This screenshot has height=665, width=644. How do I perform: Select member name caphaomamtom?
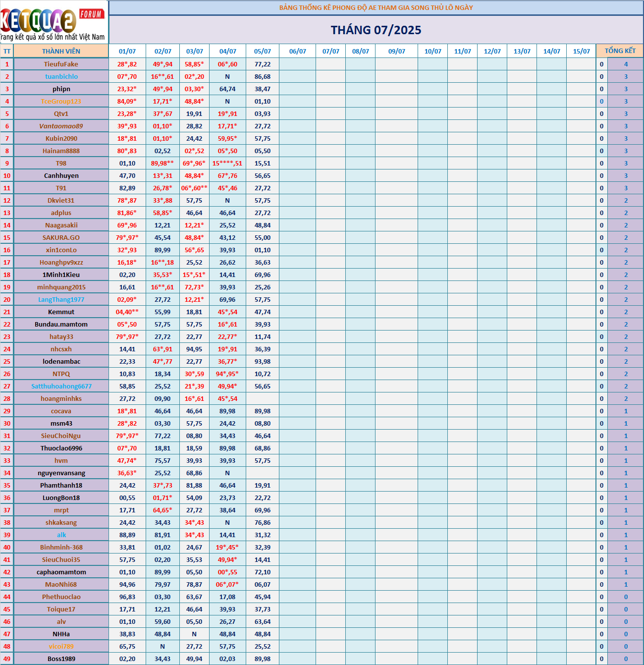point(61,572)
